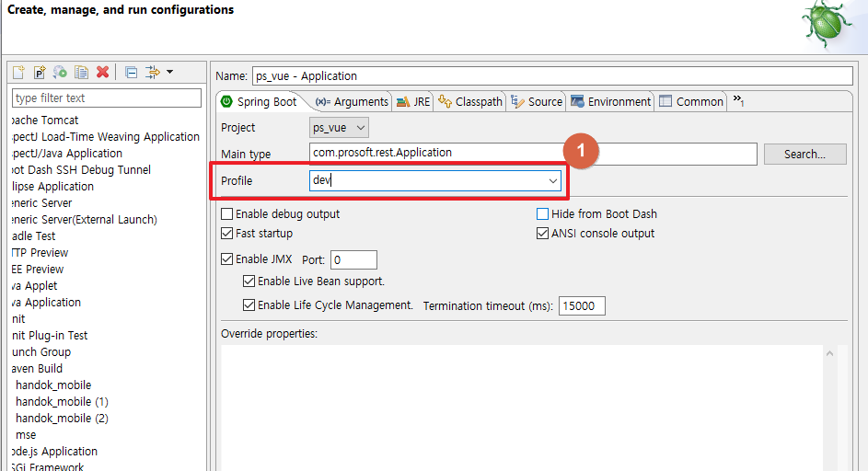Select Maven Build entry

(x=37, y=369)
